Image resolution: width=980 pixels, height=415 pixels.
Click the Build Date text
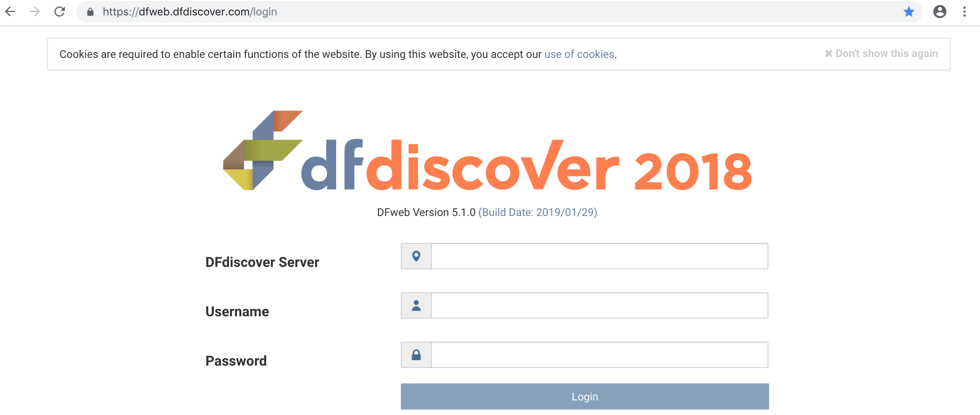(537, 213)
